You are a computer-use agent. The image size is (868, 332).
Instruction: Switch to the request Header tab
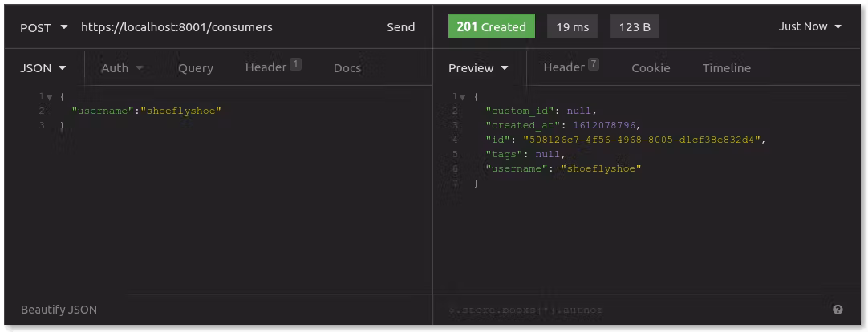pos(272,67)
